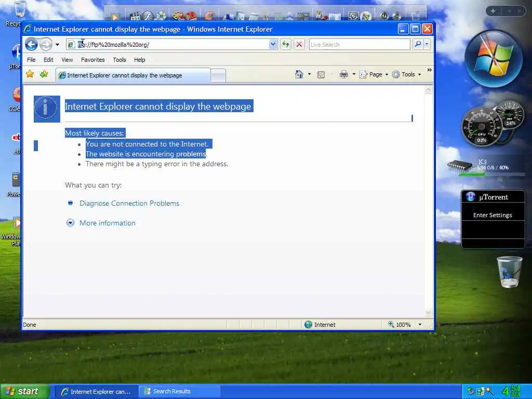Click the blue info icon on error page
This screenshot has height=399, width=532.
pos(47,109)
